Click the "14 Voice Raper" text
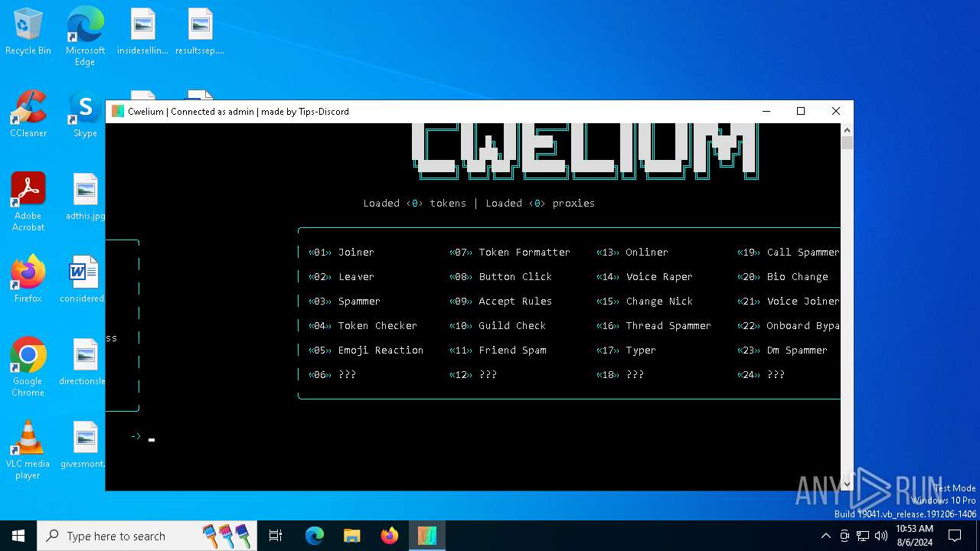Screen dimensions: 980x551 (645, 277)
